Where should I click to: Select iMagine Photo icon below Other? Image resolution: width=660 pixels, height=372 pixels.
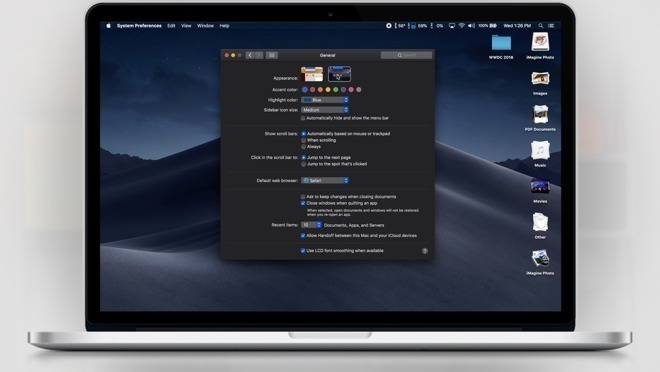[540, 258]
